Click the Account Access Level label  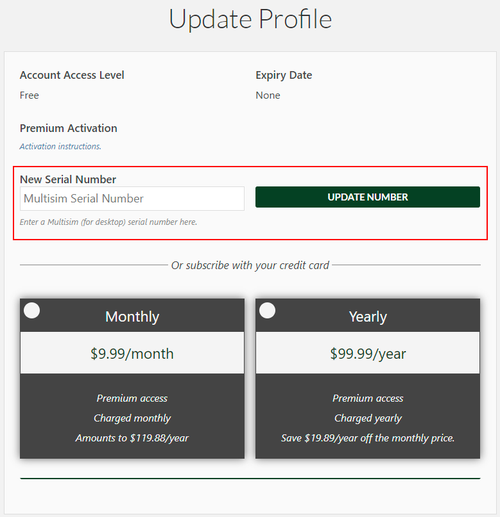72,75
